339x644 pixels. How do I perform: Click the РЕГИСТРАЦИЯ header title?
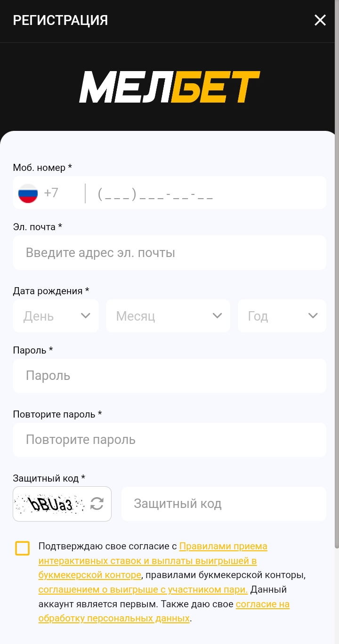tap(60, 20)
